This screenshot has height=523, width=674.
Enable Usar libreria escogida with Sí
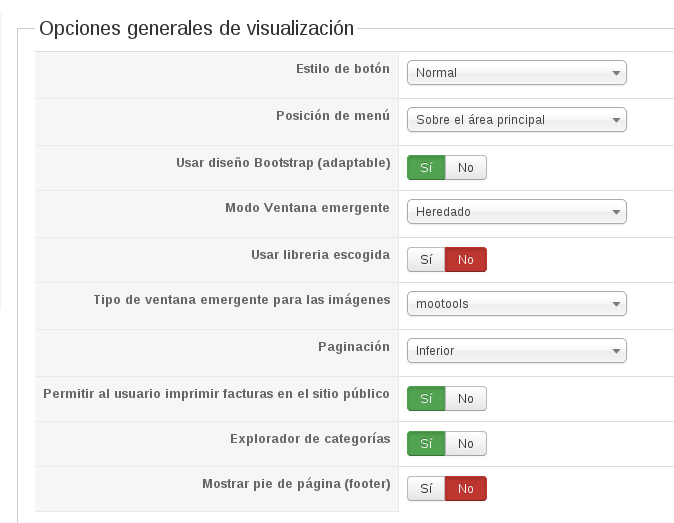click(x=426, y=259)
